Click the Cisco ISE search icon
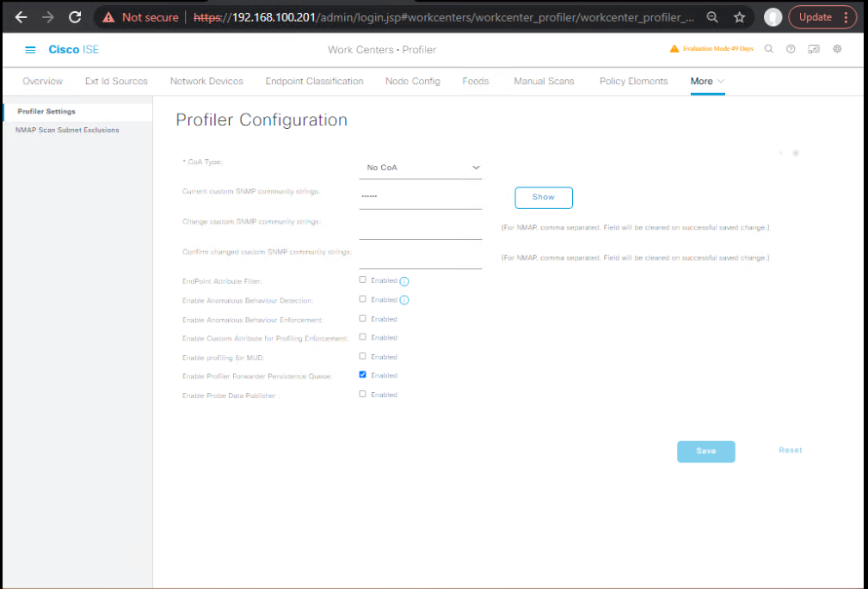Image resolution: width=868 pixels, height=589 pixels. [x=769, y=49]
